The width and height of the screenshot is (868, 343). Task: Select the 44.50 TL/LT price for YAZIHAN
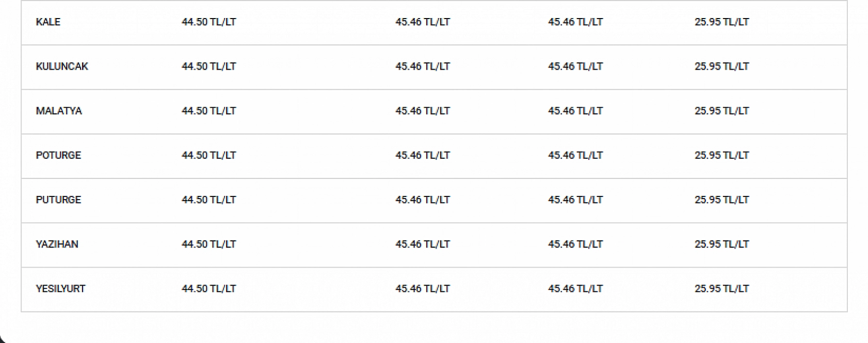coord(208,244)
